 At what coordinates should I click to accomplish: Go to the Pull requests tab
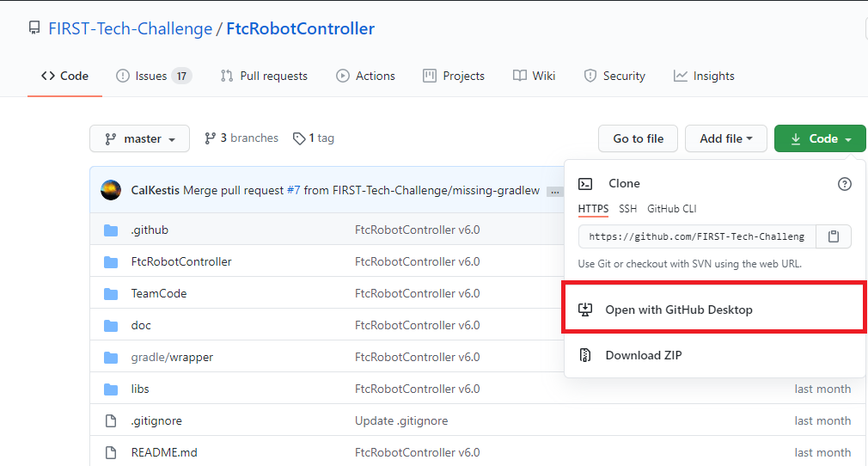point(264,76)
